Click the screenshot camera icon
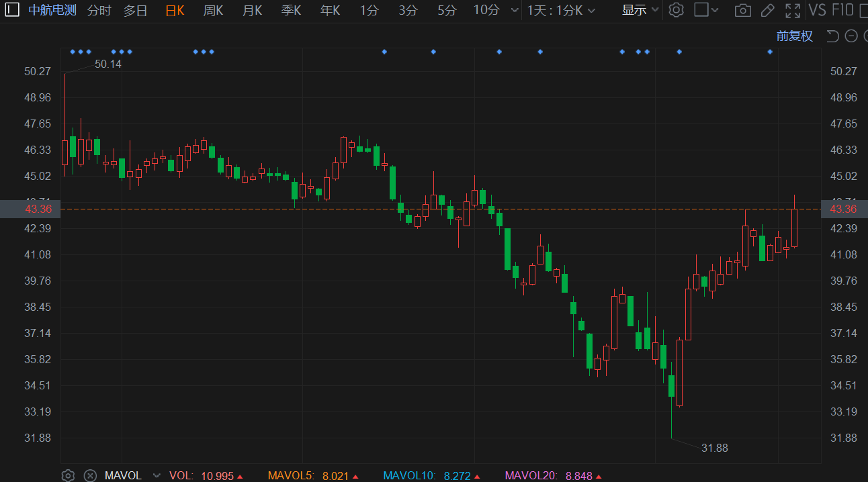Screen dimensions: 868x482 (x=742, y=10)
